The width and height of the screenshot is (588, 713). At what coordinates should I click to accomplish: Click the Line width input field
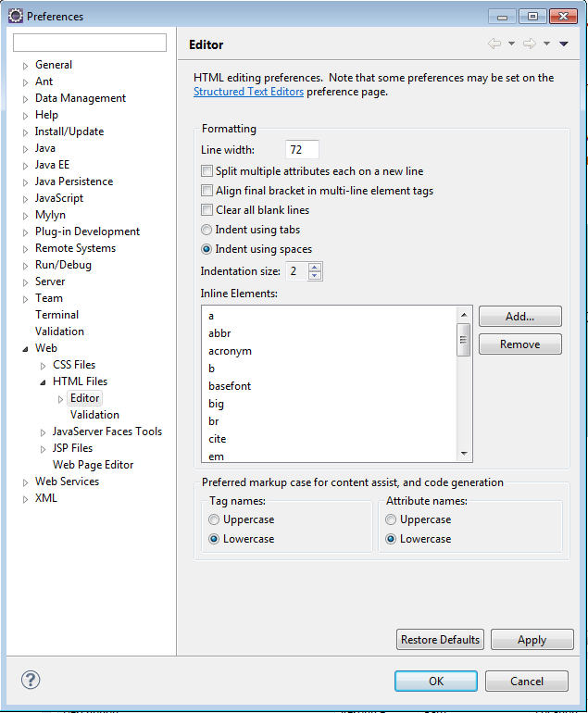pyautogui.click(x=302, y=150)
